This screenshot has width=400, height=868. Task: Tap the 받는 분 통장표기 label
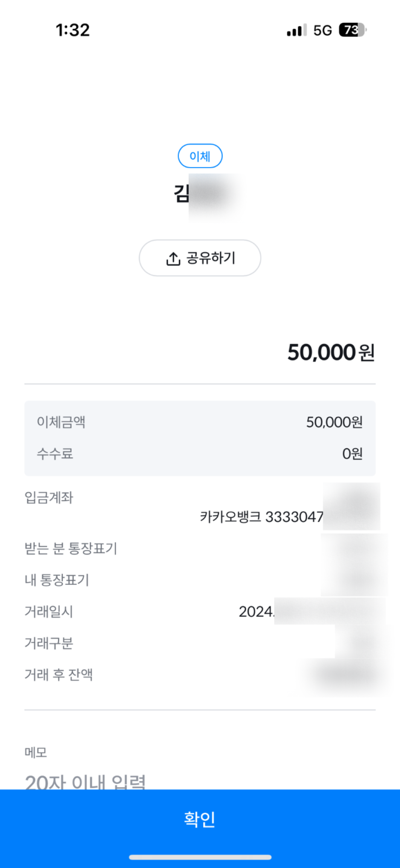pyautogui.click(x=71, y=548)
